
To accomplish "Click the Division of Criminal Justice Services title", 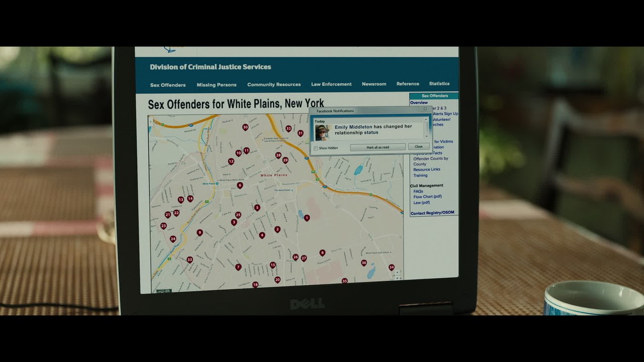I will pyautogui.click(x=210, y=67).
